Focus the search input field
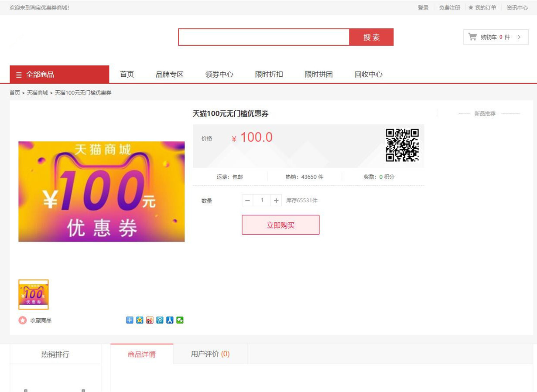537x392 pixels. 264,37
